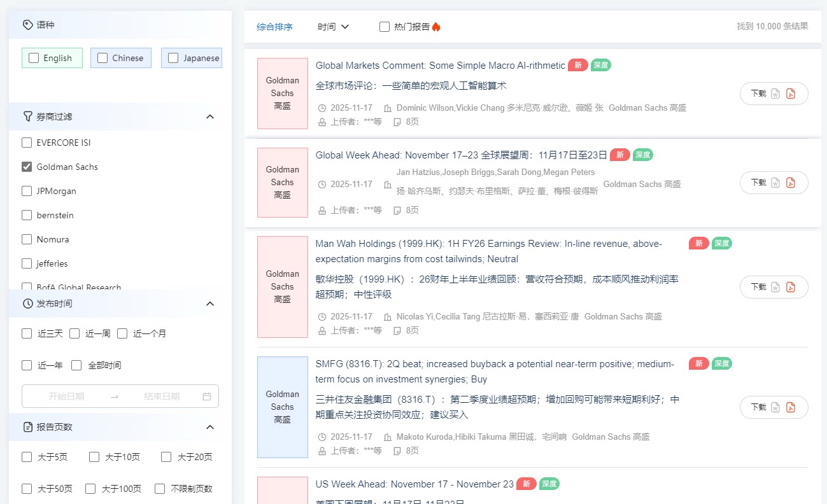The height and width of the screenshot is (504, 827).
Task: Open the Global Week Ahead report title
Action: pos(462,155)
